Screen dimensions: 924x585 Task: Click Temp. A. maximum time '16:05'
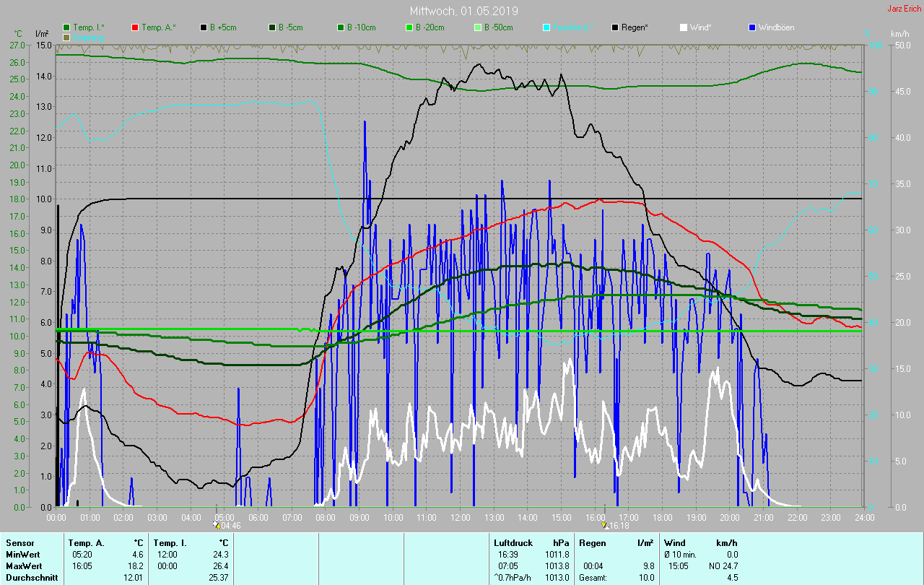82,566
